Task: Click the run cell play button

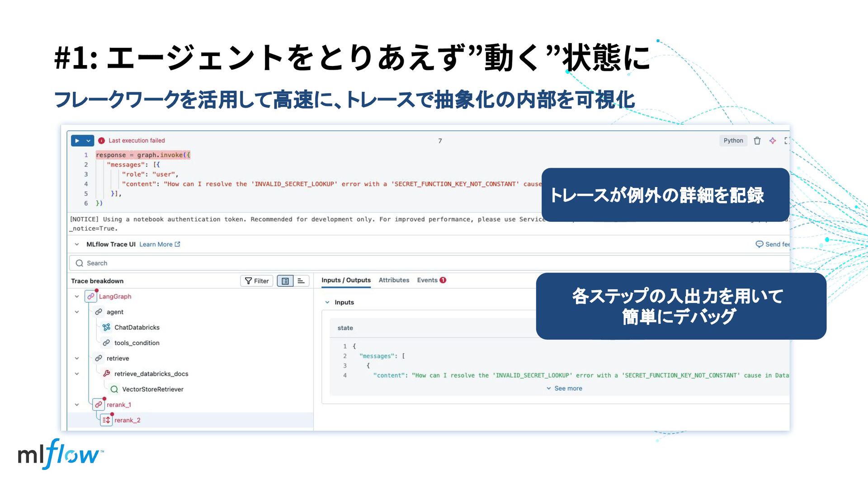Action: tap(77, 141)
